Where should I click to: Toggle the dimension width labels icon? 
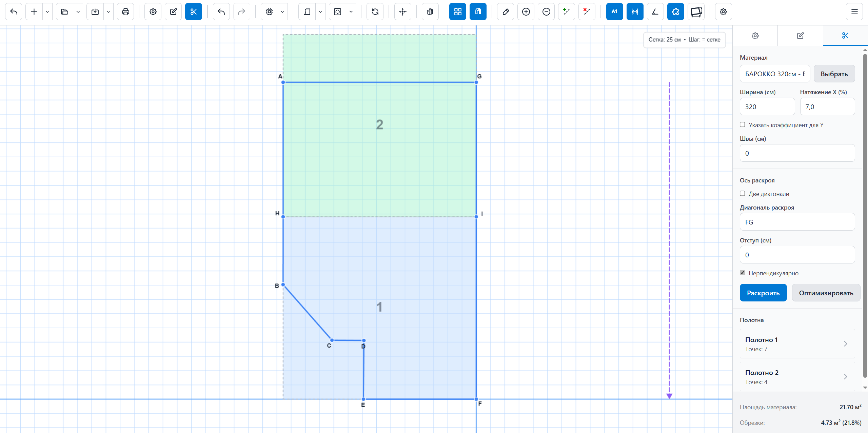click(635, 12)
